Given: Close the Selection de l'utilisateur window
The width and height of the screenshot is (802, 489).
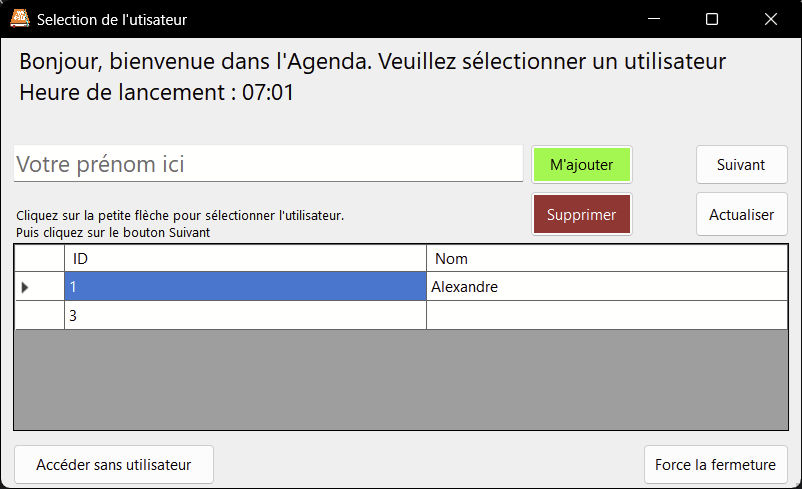Looking at the screenshot, I should (x=770, y=19).
